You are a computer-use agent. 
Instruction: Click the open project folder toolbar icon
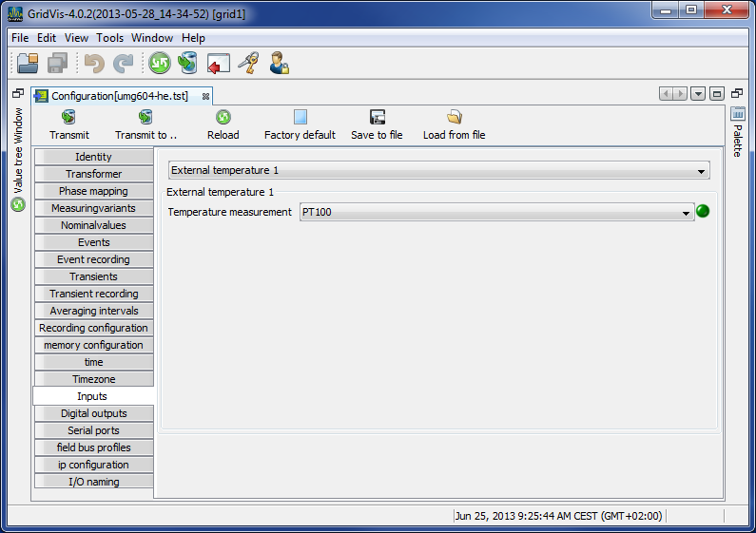click(28, 64)
